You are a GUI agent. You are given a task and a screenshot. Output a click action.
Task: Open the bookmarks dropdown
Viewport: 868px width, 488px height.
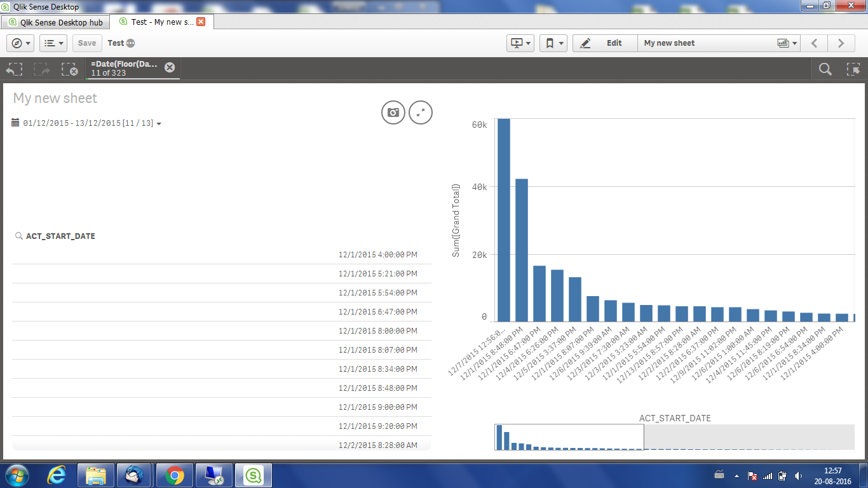pos(553,43)
